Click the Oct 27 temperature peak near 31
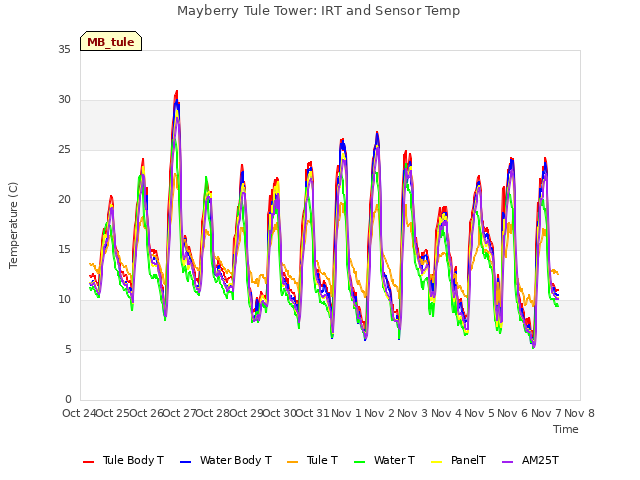This screenshot has width=640, height=480. (177, 91)
